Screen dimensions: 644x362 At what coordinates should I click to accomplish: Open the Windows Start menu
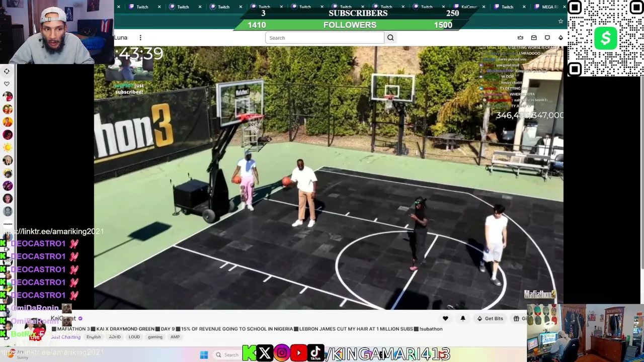204,355
